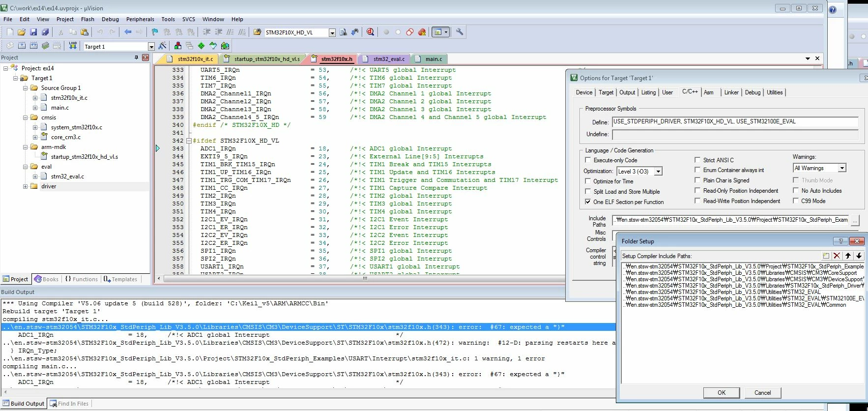This screenshot has height=411, width=868.
Task: Toggle the C99 Mode checkbox
Action: (796, 201)
